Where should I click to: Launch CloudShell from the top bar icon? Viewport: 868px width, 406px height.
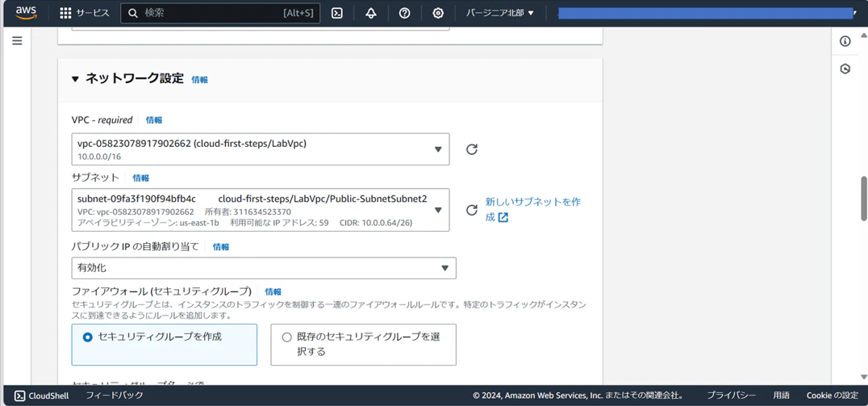point(336,13)
